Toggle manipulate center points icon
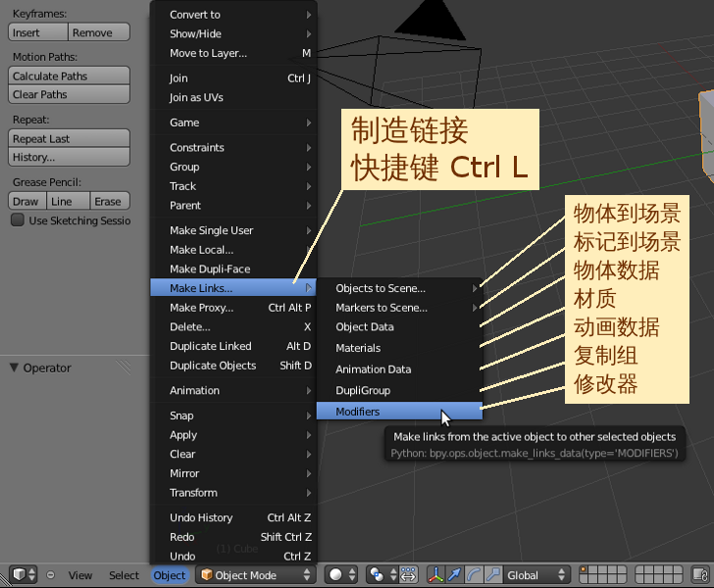 [408, 575]
